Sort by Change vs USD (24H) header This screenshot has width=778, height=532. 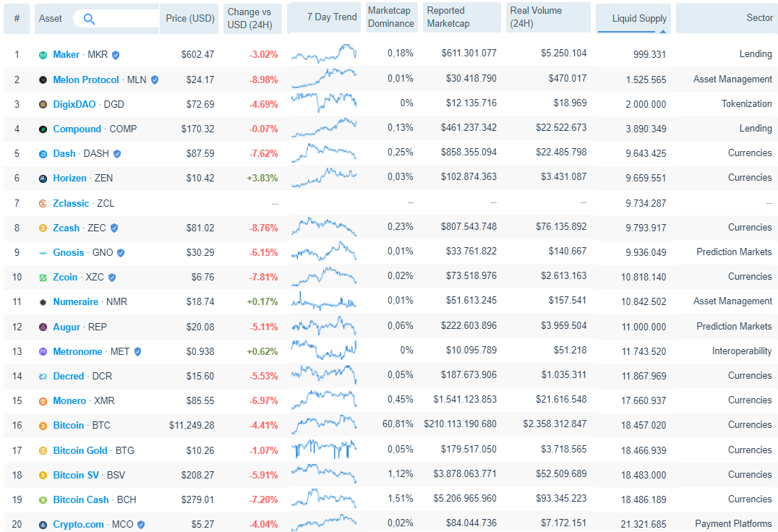[x=252, y=18]
